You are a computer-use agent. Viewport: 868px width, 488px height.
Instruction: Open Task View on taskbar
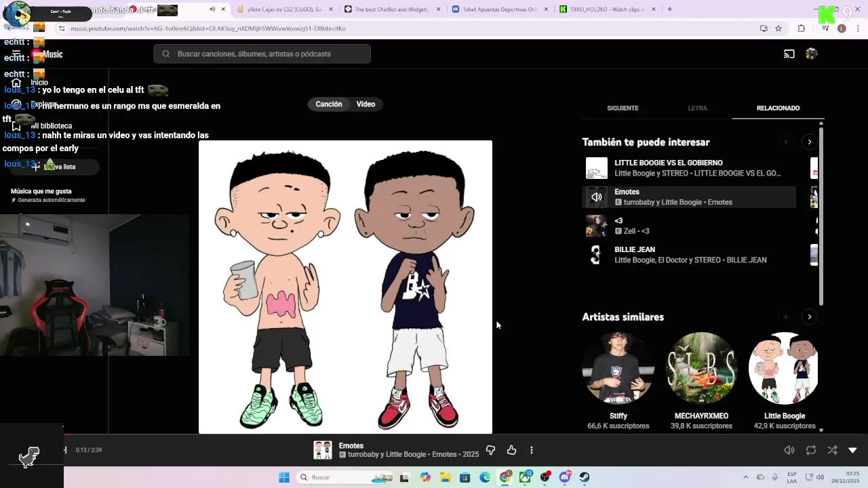404,477
